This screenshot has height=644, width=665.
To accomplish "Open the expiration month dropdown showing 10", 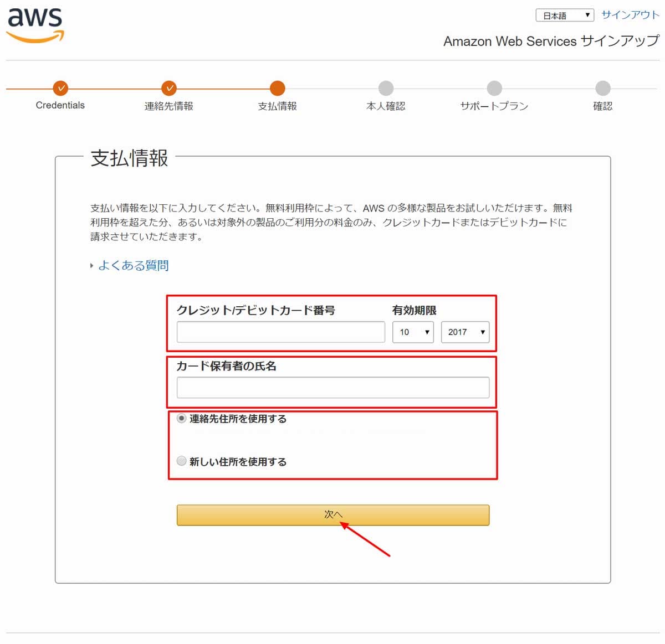I will [413, 332].
